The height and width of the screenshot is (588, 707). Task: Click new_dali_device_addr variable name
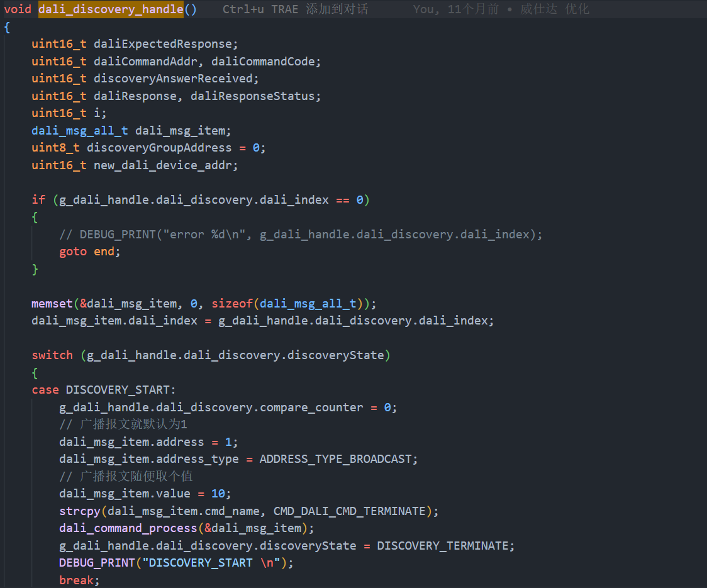163,165
